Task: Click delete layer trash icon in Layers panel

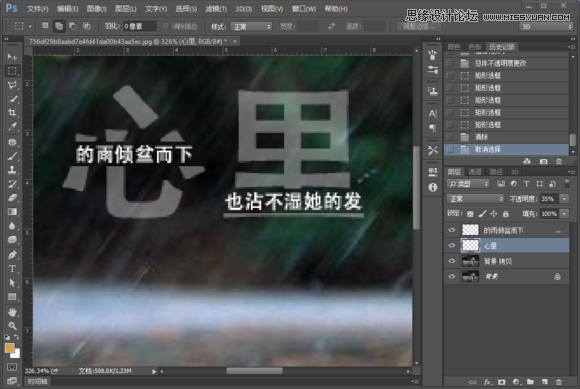Action: (559, 382)
